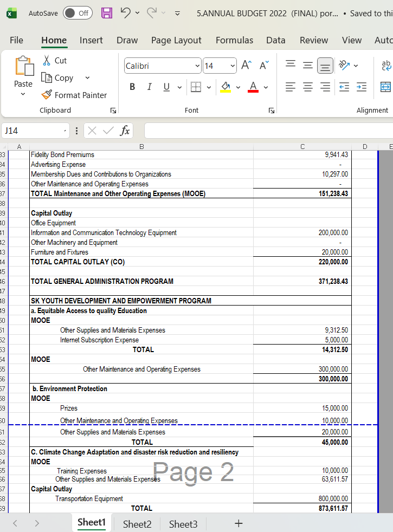Click the Redo arrow icon
The image size is (393, 532).
pos(151,13)
